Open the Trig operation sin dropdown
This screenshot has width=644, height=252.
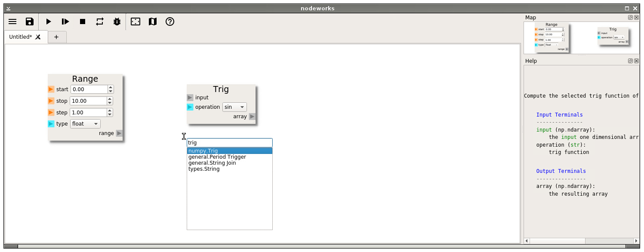234,107
